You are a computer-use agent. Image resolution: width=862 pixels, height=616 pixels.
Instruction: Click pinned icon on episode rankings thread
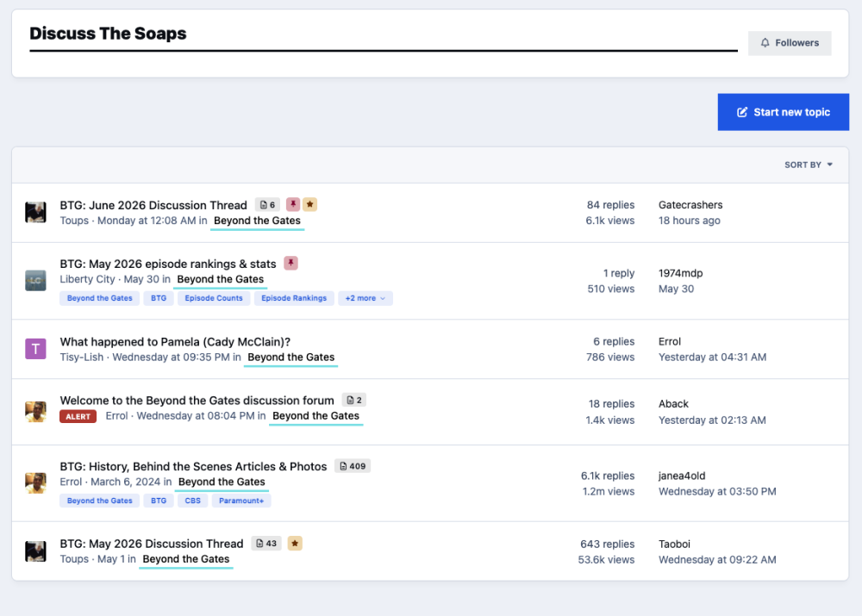290,264
